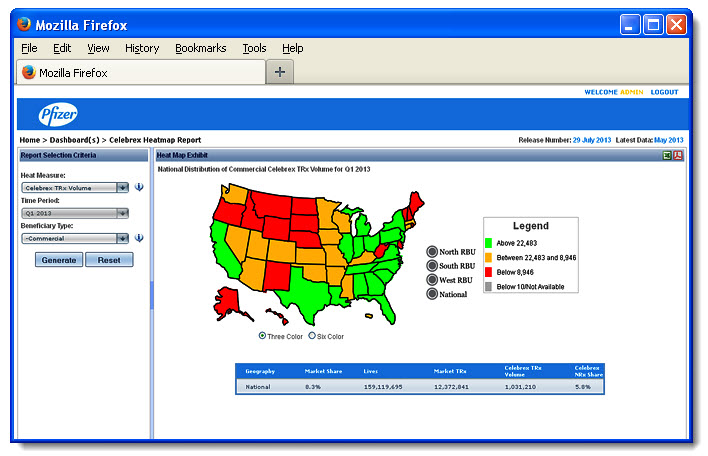Click the National row cell
The height and width of the screenshot is (456, 708).
pos(258,387)
